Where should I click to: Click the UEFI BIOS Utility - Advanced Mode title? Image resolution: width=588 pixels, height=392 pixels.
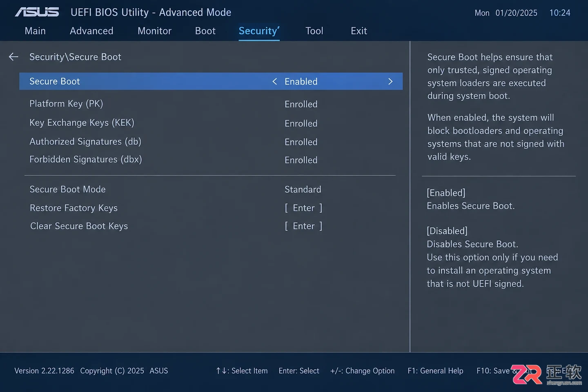tap(151, 13)
